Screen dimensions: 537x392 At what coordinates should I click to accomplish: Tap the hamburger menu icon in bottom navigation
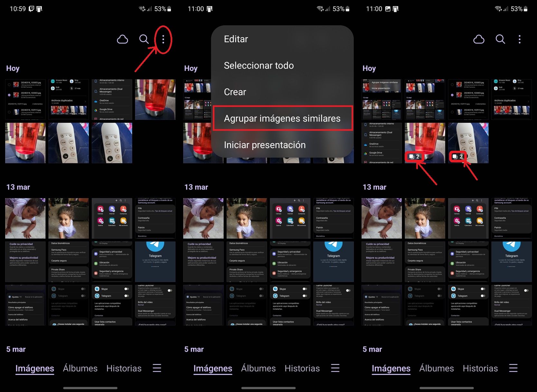pos(157,368)
